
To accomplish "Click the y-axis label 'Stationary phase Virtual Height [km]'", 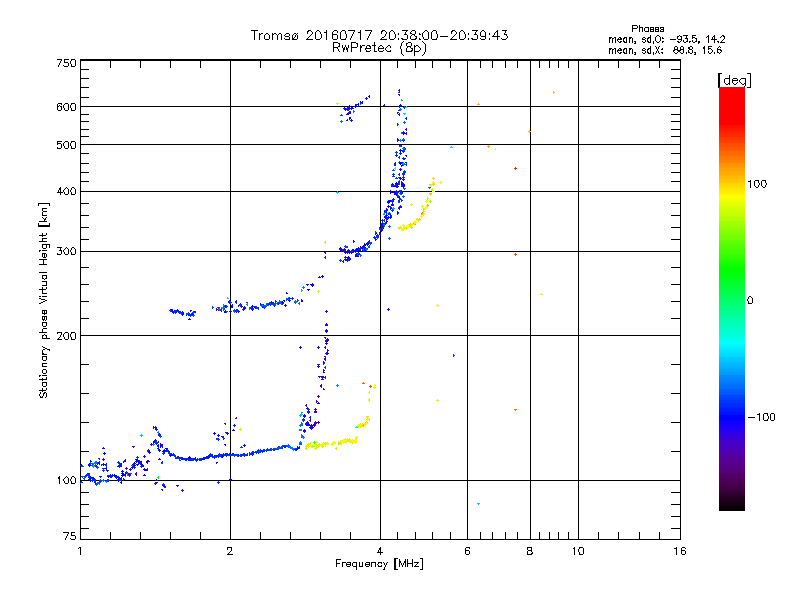I will [x=44, y=301].
